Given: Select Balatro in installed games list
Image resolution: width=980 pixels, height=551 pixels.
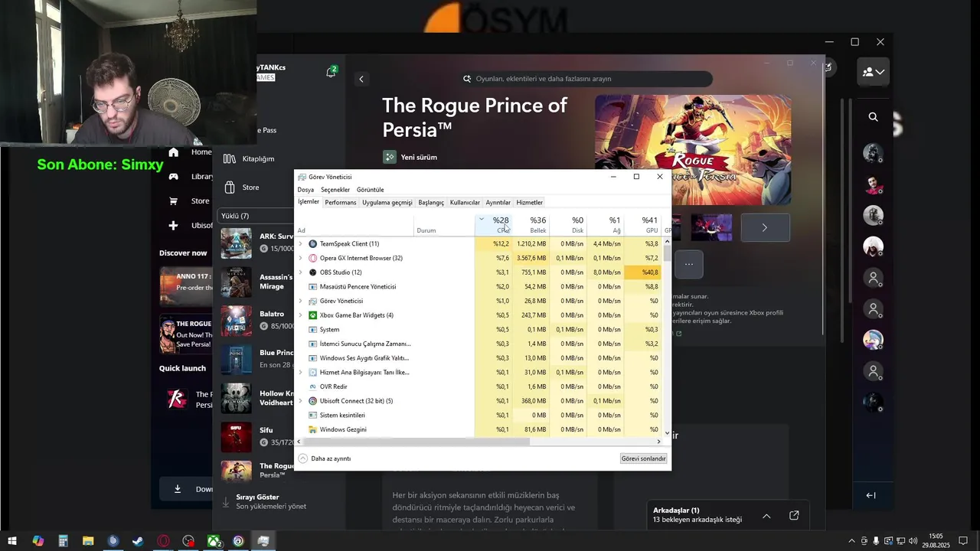Looking at the screenshot, I should point(254,320).
